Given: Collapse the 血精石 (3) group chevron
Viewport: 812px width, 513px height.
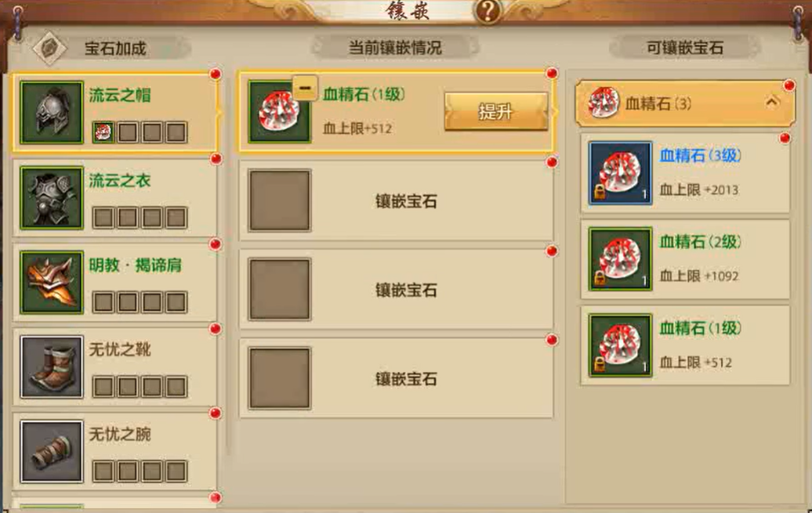Looking at the screenshot, I should pos(771,102).
